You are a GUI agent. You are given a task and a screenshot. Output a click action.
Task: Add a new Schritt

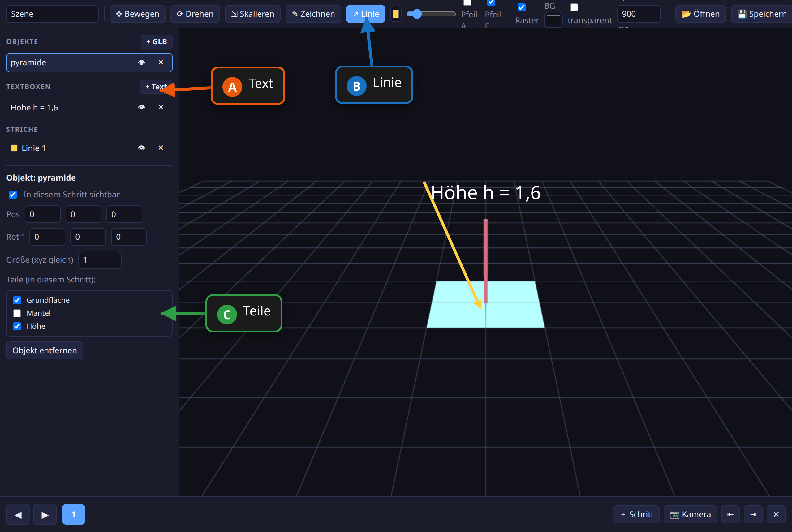(x=636, y=514)
